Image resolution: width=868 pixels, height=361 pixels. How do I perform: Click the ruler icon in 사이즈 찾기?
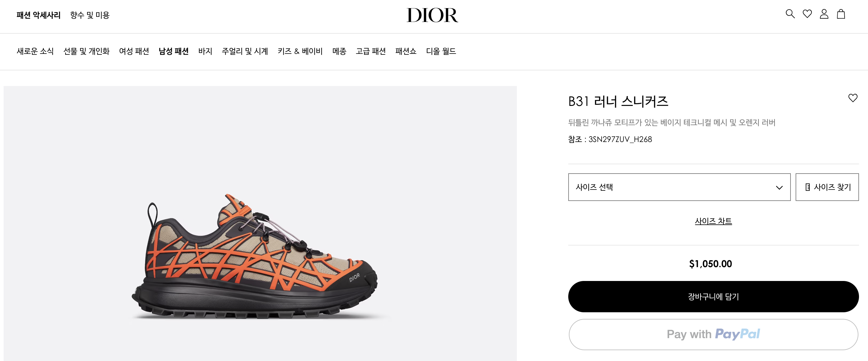coord(808,187)
